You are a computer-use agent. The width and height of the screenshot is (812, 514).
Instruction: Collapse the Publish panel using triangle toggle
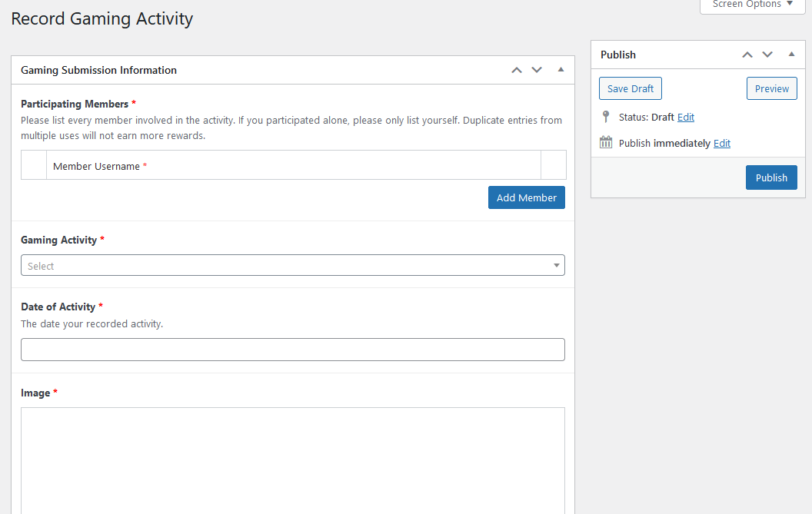[791, 55]
